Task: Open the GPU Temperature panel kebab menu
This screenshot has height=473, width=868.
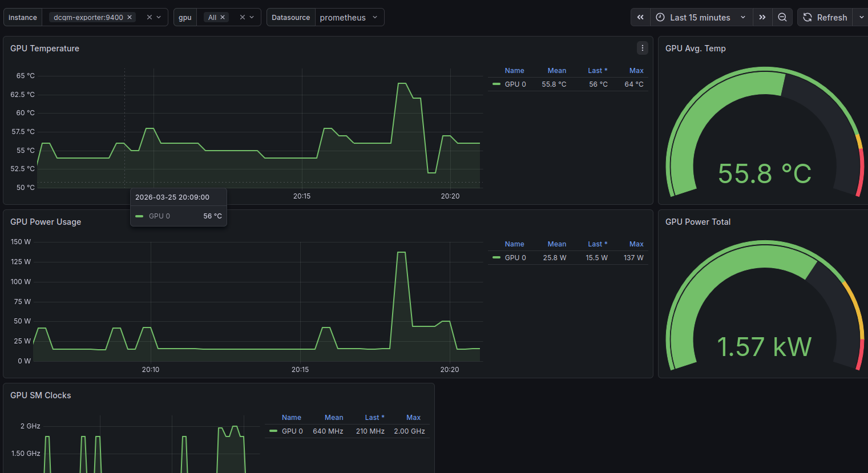Action: pos(642,48)
